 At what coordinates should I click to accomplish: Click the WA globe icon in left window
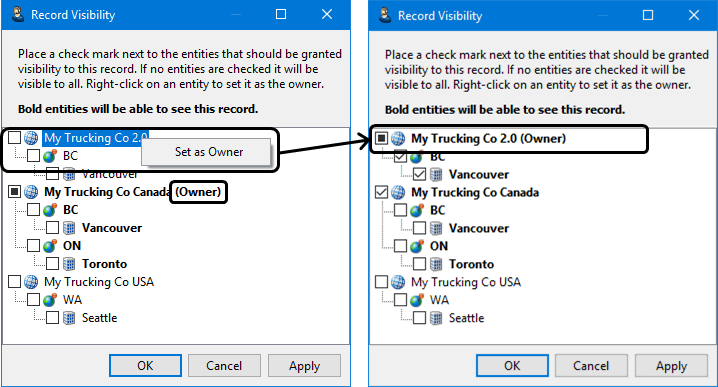(50, 300)
